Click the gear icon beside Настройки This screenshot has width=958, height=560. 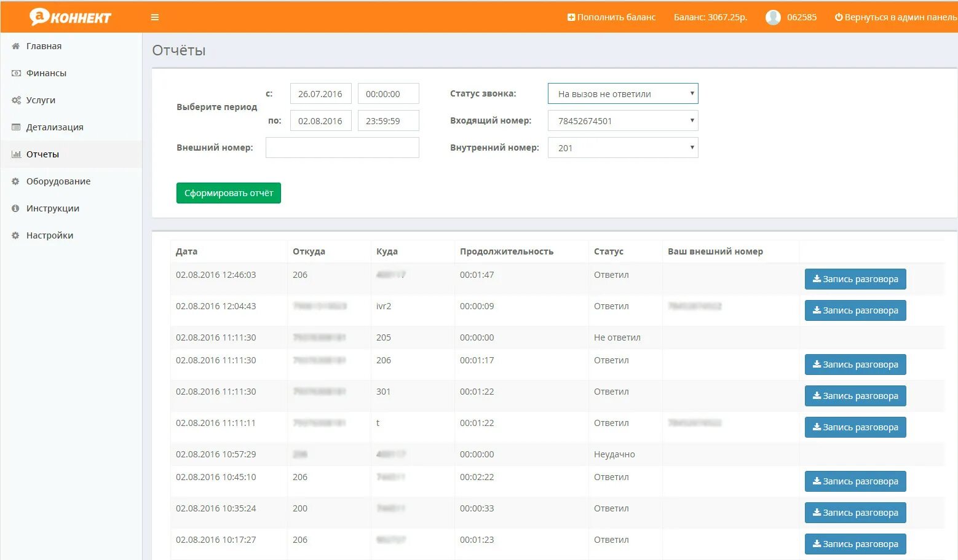click(x=15, y=235)
